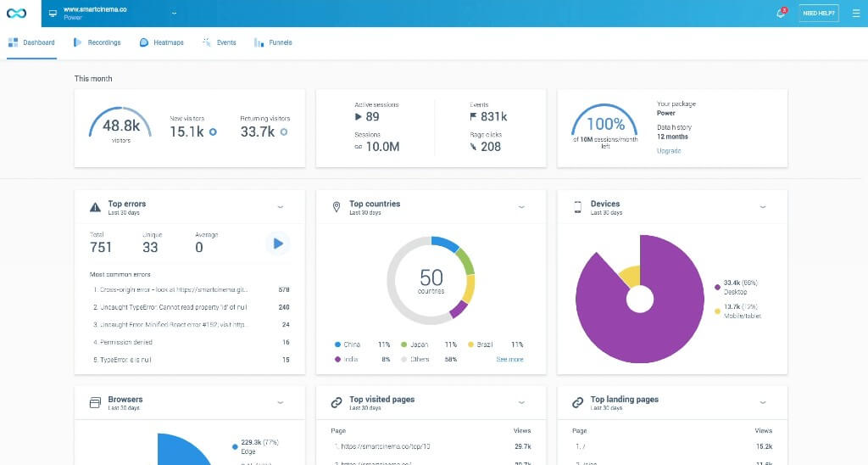This screenshot has width=868, height=465.
Task: Click the Top countries location pin icon
Action: coord(336,207)
